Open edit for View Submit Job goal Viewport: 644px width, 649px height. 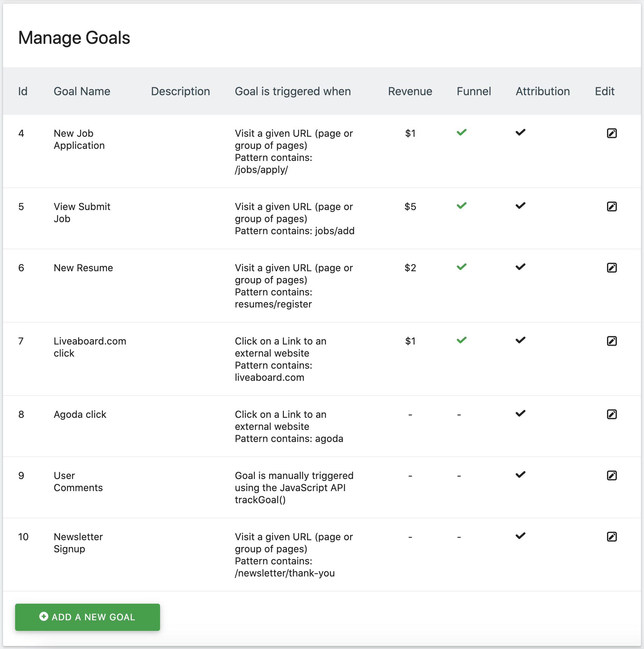(x=612, y=207)
